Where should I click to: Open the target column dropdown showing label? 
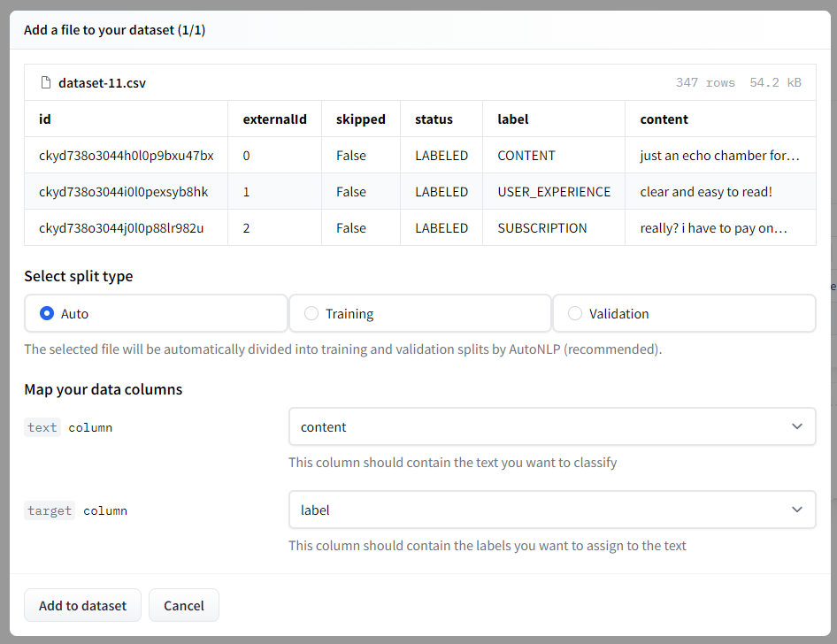(551, 510)
